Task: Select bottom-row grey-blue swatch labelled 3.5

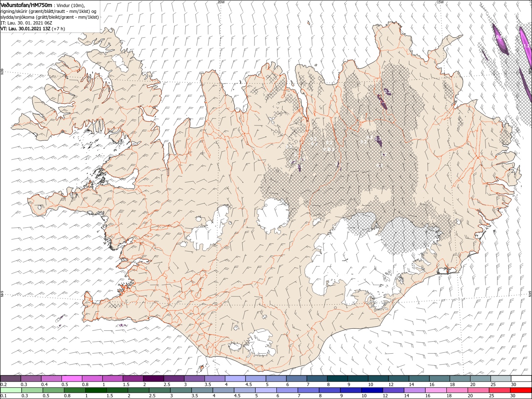Action: coord(202,390)
